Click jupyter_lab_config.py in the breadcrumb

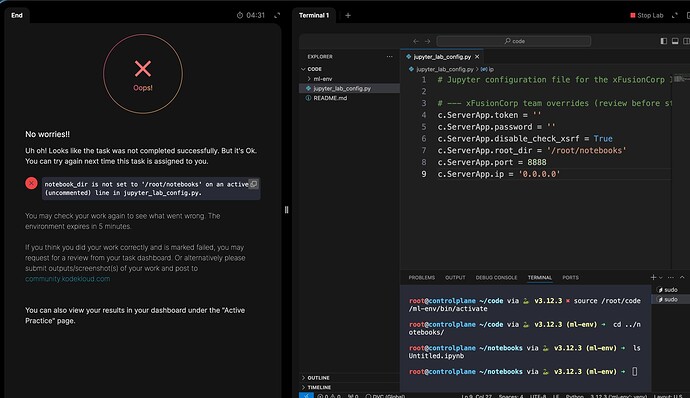tap(444, 69)
